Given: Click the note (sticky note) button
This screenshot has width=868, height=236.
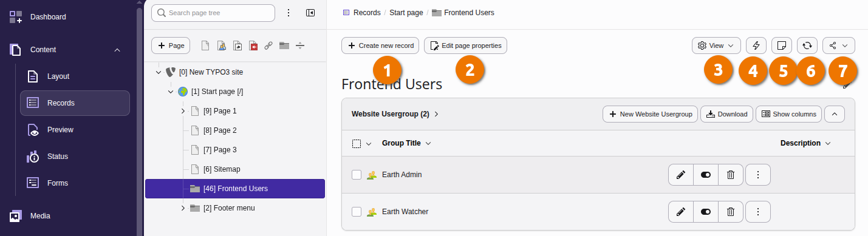Looking at the screenshot, I should [x=782, y=46].
